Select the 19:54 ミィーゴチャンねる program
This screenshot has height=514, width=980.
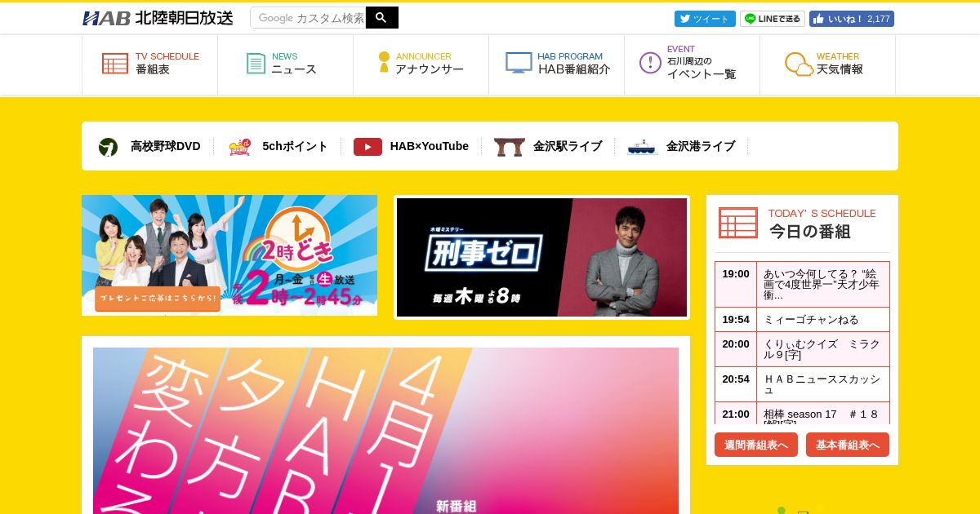[802, 319]
